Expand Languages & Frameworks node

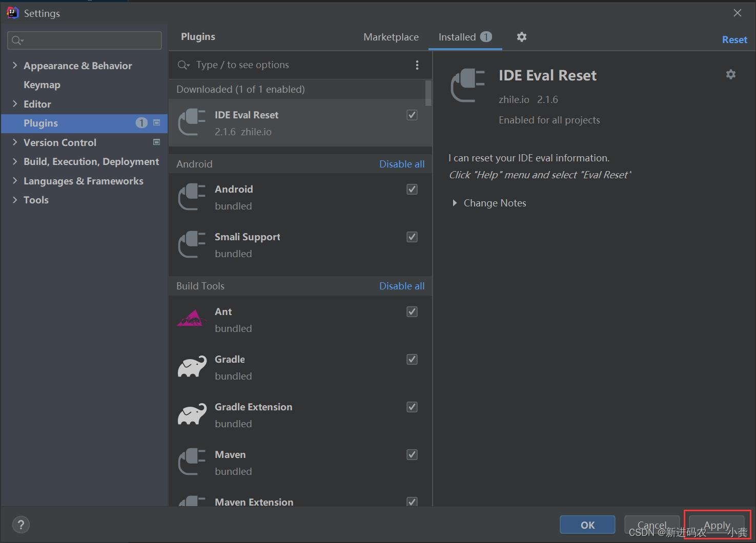coord(15,181)
